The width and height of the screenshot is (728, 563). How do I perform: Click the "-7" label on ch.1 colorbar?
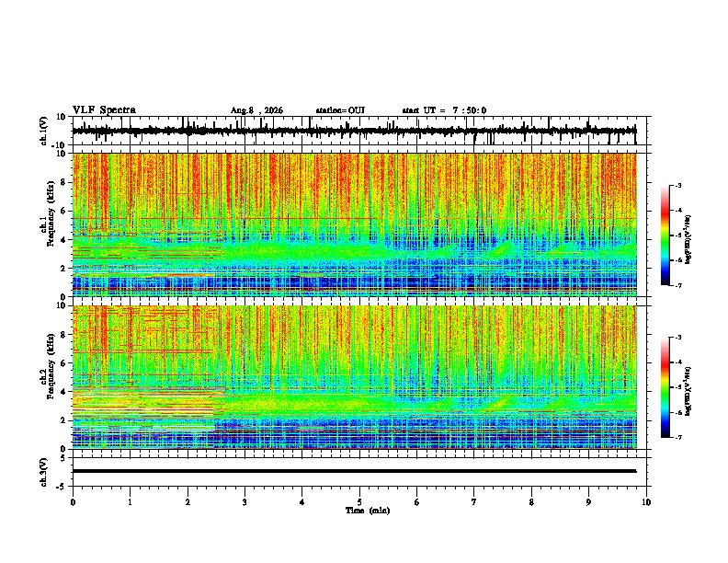678,285
